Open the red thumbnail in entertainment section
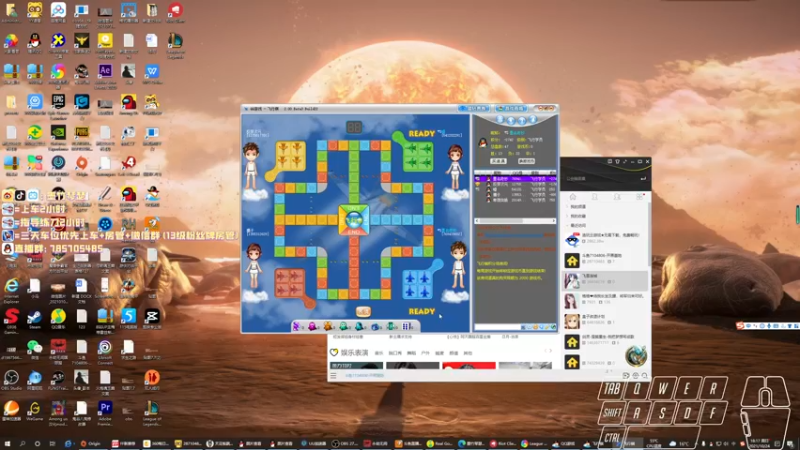 click(469, 365)
